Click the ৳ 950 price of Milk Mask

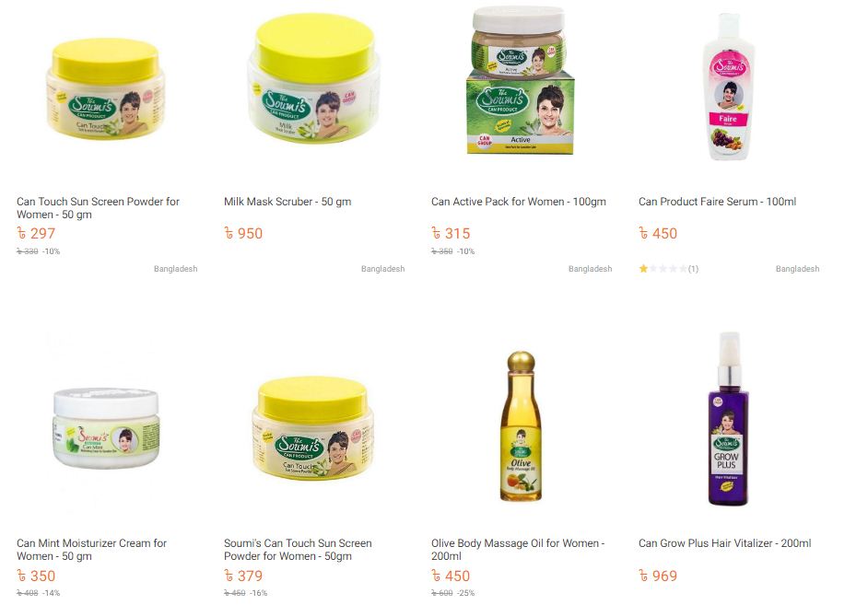coord(243,233)
